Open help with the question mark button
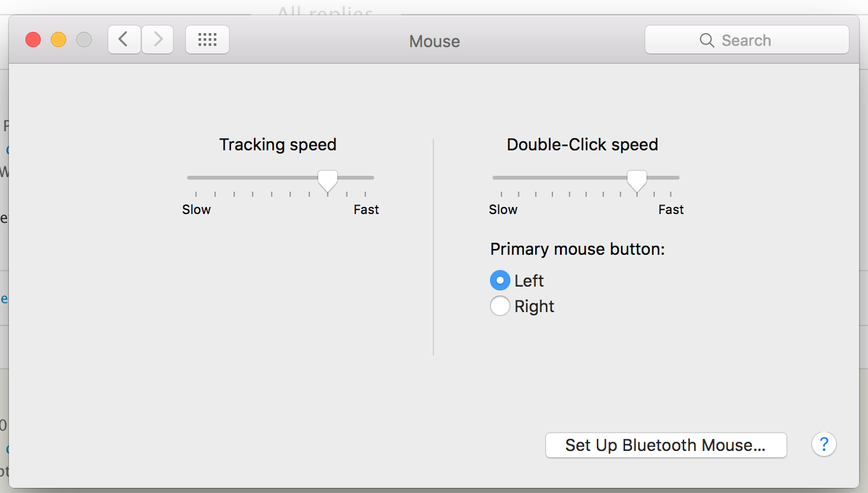Image resolution: width=868 pixels, height=493 pixels. point(823,444)
